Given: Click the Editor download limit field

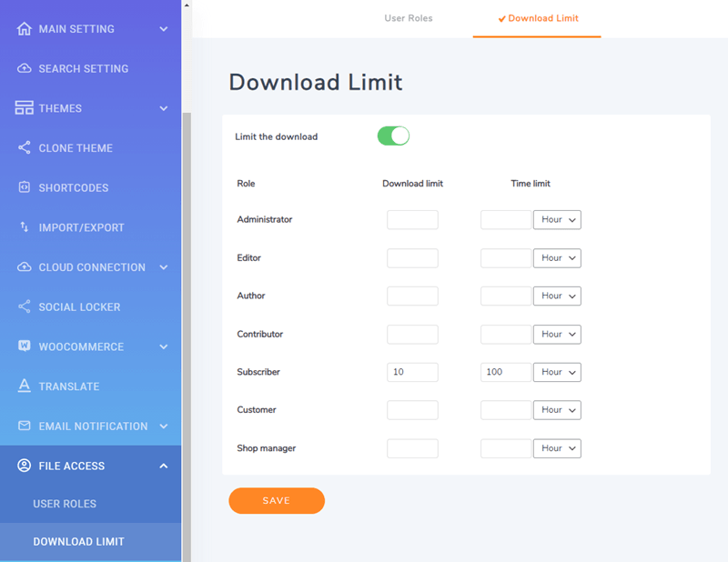Looking at the screenshot, I should pos(412,258).
